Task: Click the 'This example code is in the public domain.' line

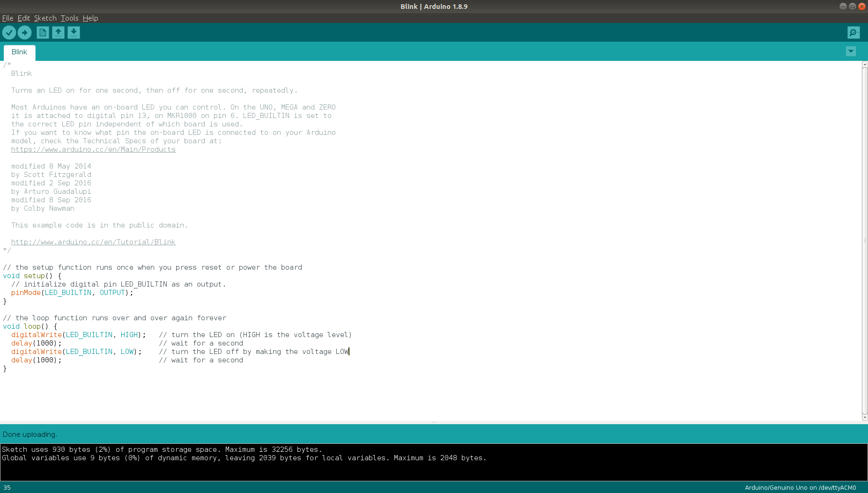Action: (x=99, y=225)
